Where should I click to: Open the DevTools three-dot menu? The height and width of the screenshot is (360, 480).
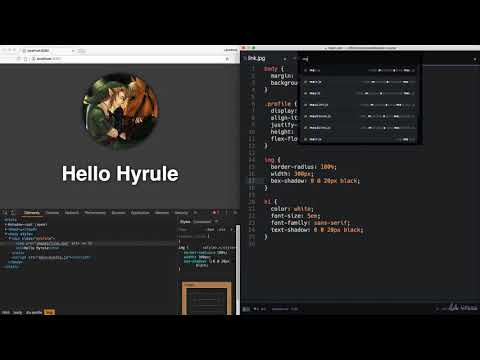tap(227, 212)
